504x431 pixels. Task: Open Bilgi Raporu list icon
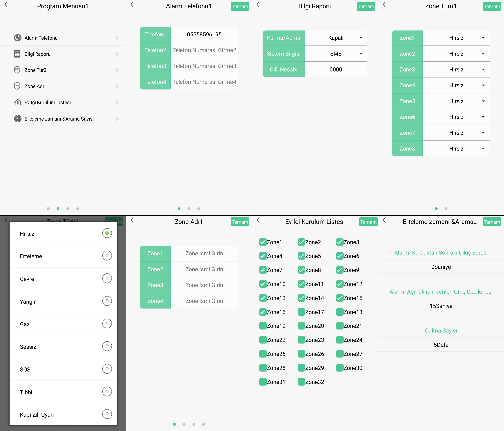(x=17, y=54)
